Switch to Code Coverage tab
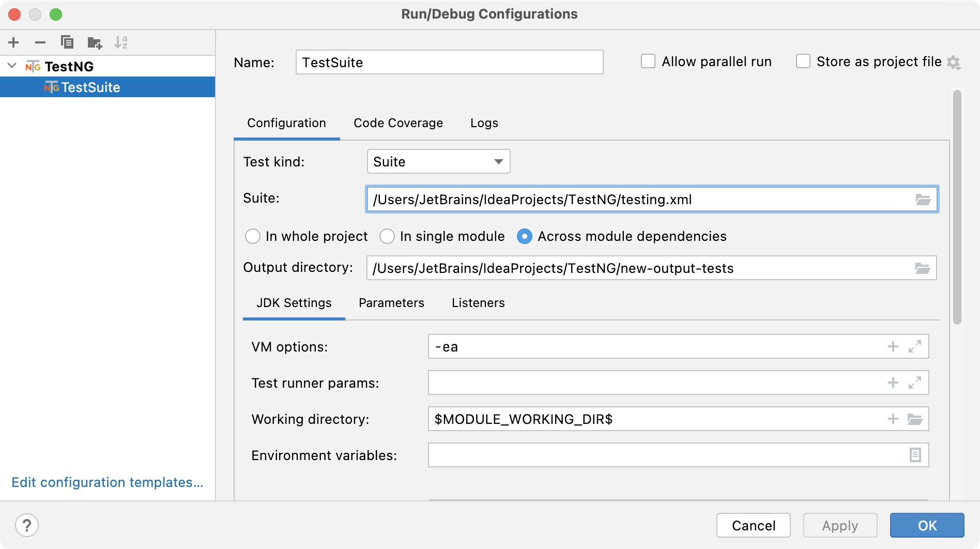The width and height of the screenshot is (980, 549). pyautogui.click(x=398, y=123)
